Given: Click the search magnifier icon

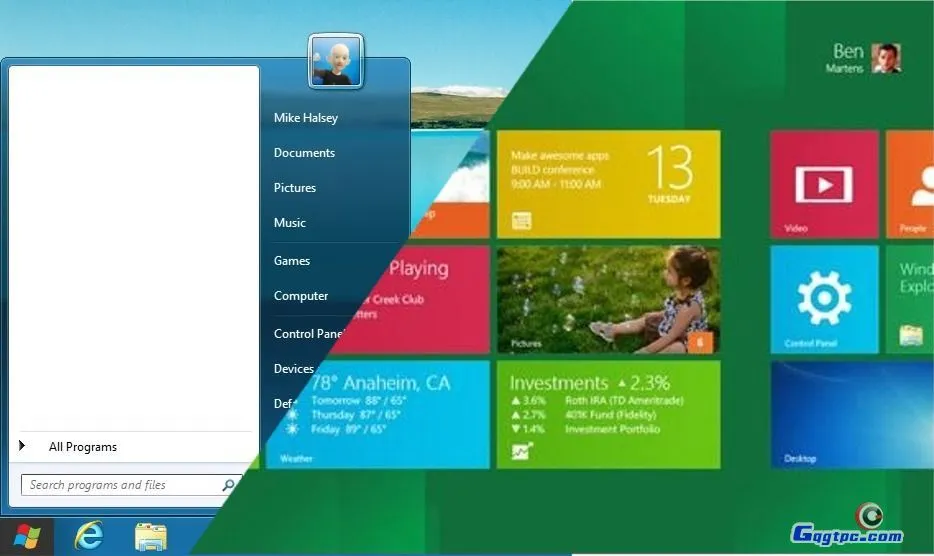Looking at the screenshot, I should coord(229,485).
